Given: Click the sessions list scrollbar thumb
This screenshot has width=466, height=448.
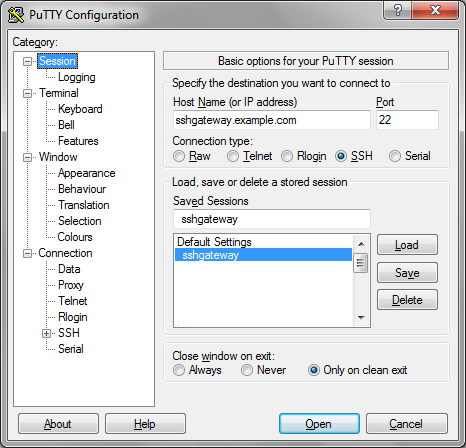Looking at the screenshot, I should tap(360, 263).
